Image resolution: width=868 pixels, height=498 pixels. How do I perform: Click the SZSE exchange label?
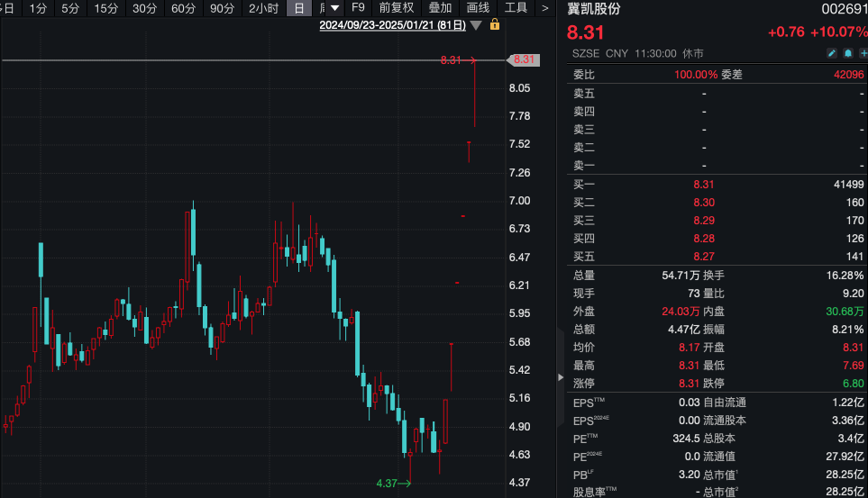[586, 54]
